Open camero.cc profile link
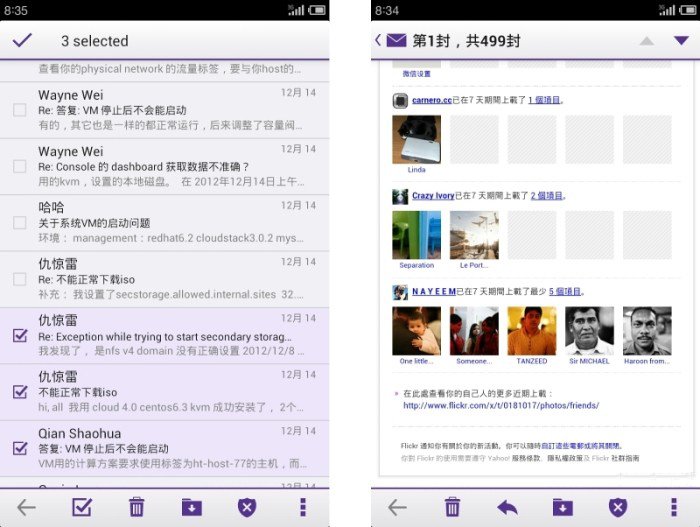Screen dimensions: 700x527 [432, 100]
